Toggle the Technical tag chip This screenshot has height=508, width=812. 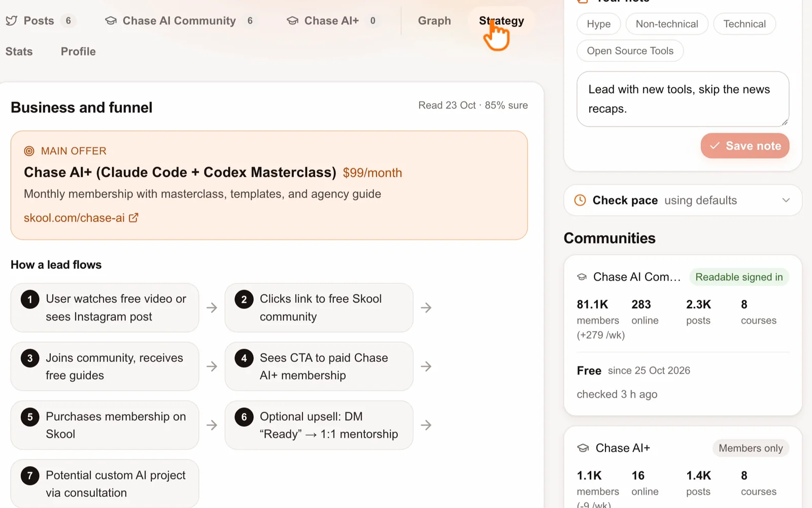pos(745,24)
